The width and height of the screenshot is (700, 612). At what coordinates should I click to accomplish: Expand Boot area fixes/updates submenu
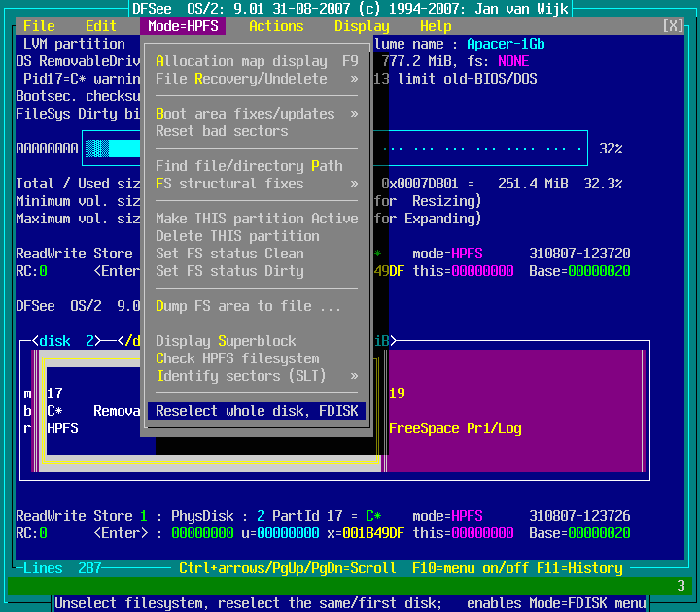click(257, 114)
